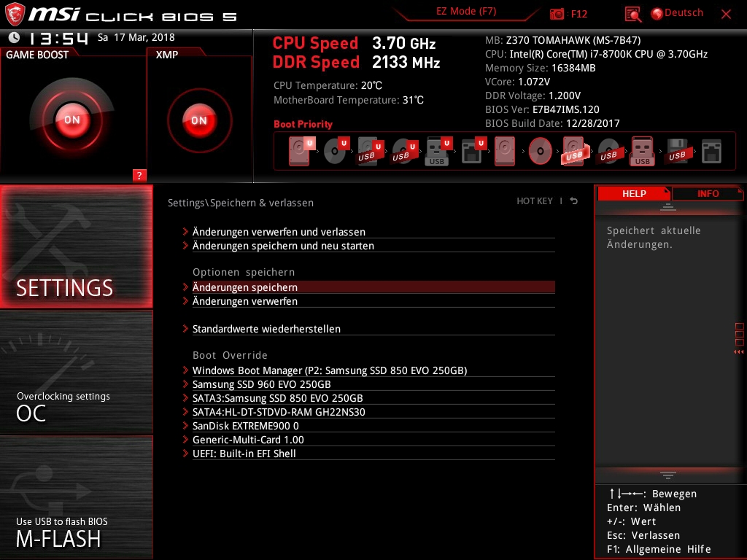
Task: Click the chevron before Generic-Multi-Card 1.00
Action: (x=185, y=440)
